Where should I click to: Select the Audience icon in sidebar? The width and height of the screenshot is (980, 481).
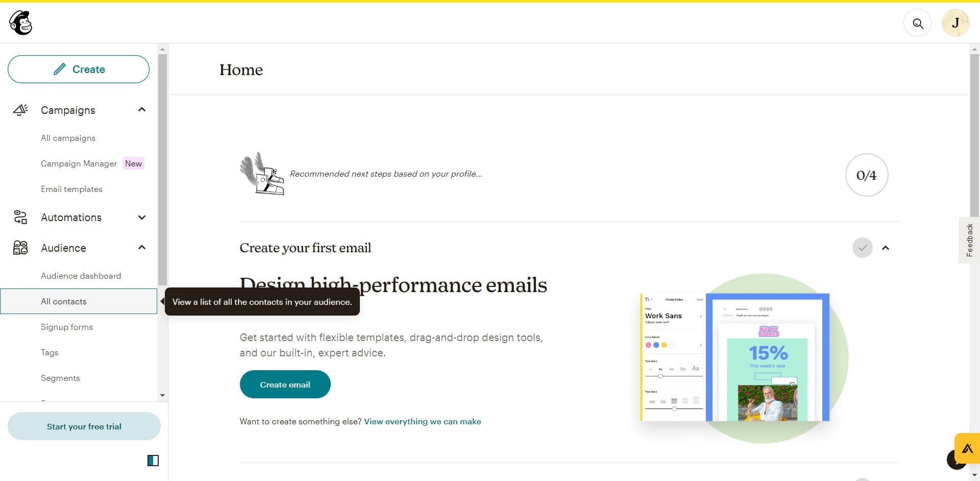(20, 248)
